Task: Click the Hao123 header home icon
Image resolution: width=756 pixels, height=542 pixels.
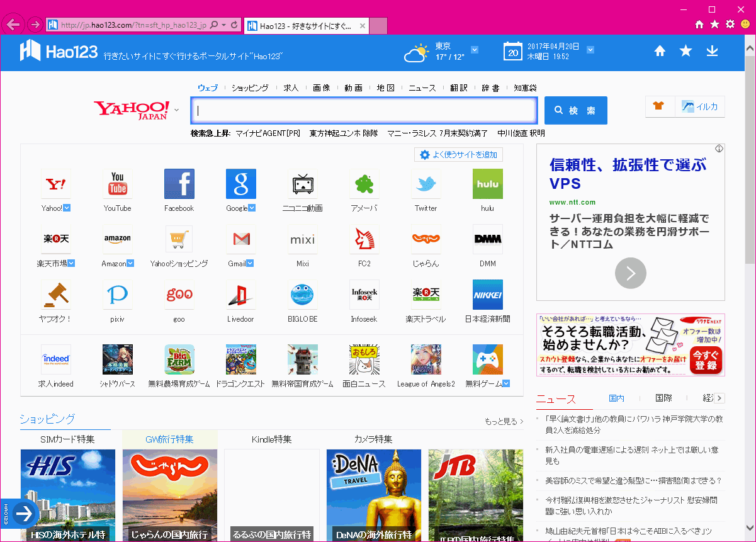Action: pyautogui.click(x=660, y=51)
